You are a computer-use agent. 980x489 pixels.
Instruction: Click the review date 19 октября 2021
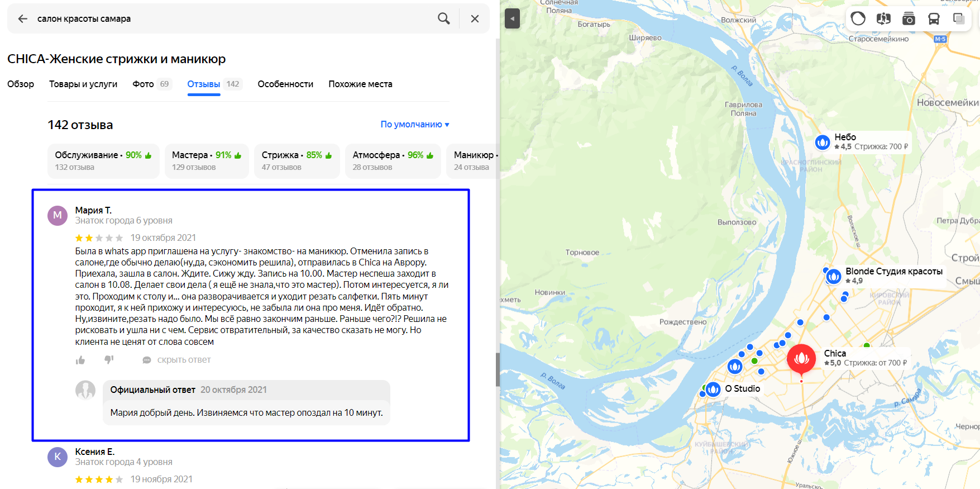(x=163, y=238)
